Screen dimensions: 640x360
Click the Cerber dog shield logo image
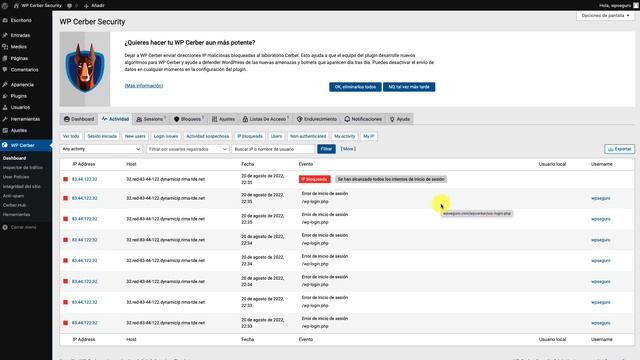(85, 69)
